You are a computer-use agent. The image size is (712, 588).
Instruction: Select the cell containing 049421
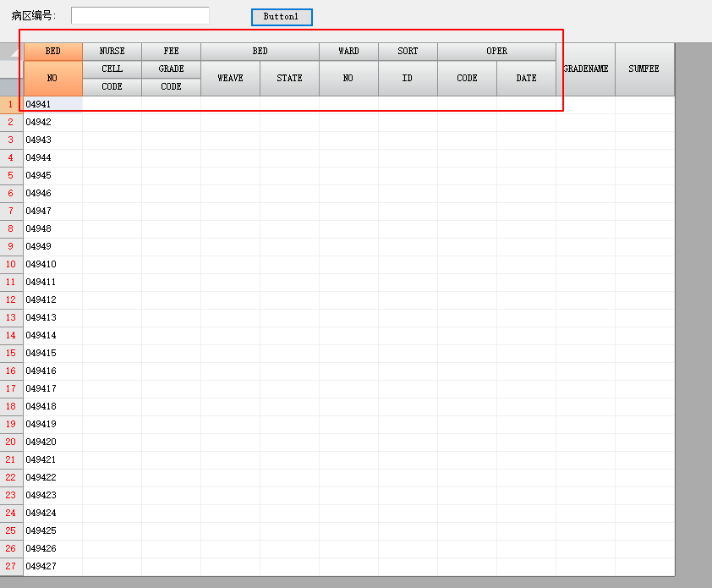pos(52,460)
